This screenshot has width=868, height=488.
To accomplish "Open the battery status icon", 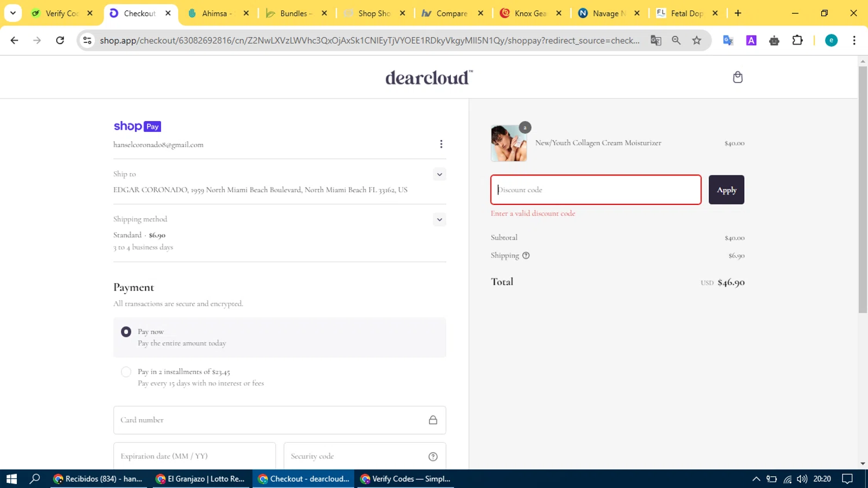I will (x=771, y=479).
